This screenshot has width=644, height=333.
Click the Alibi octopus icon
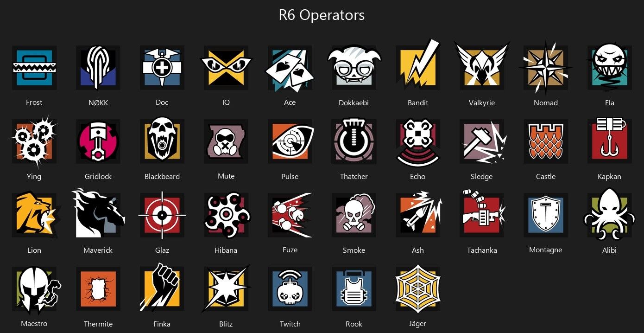(x=610, y=214)
